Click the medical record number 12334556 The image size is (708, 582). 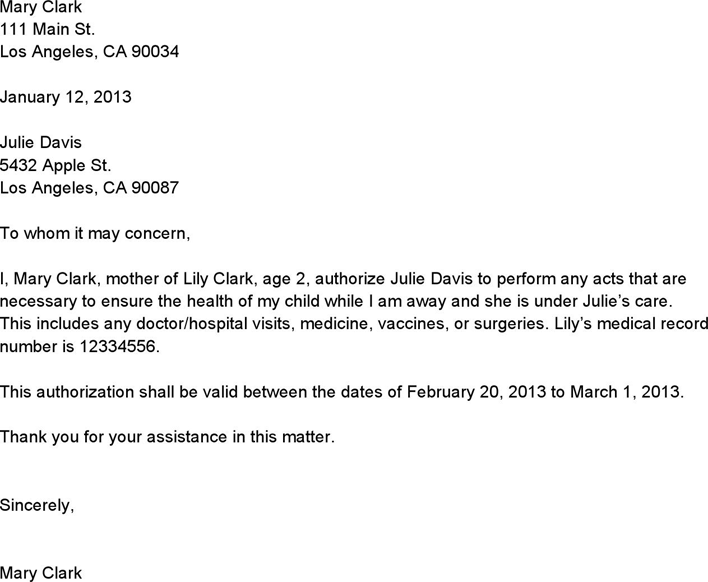119,347
